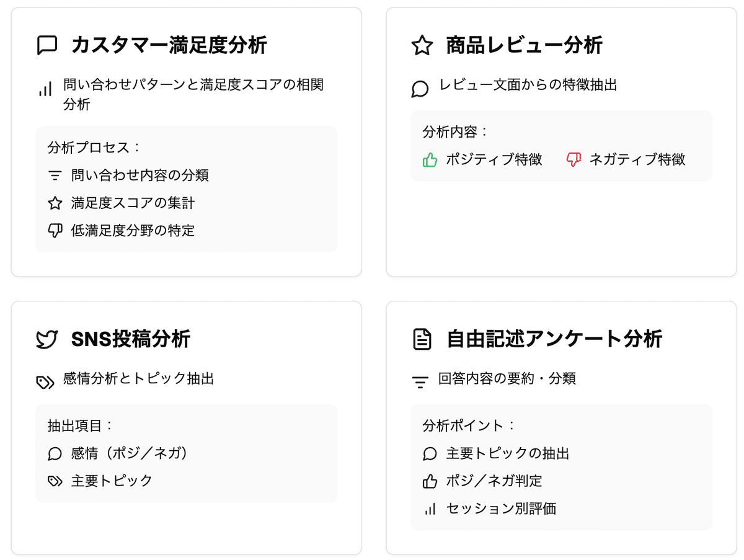Click the bar chart icon beside セッション別評価

tap(430, 509)
